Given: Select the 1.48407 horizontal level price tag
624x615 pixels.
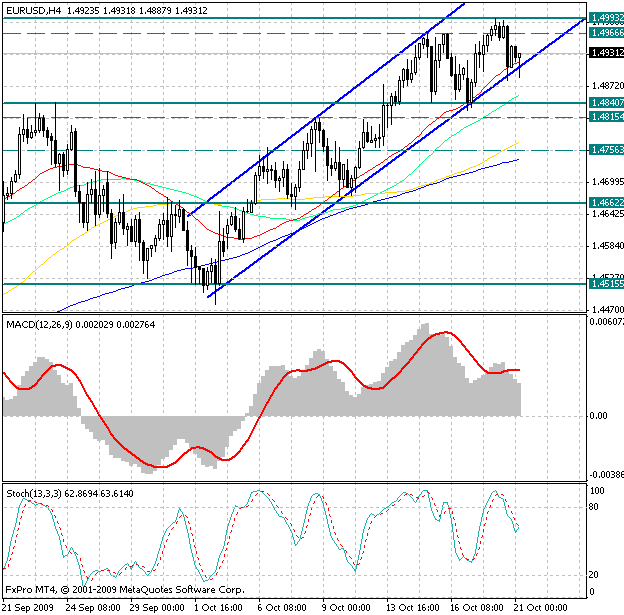Looking at the screenshot, I should click(x=605, y=102).
